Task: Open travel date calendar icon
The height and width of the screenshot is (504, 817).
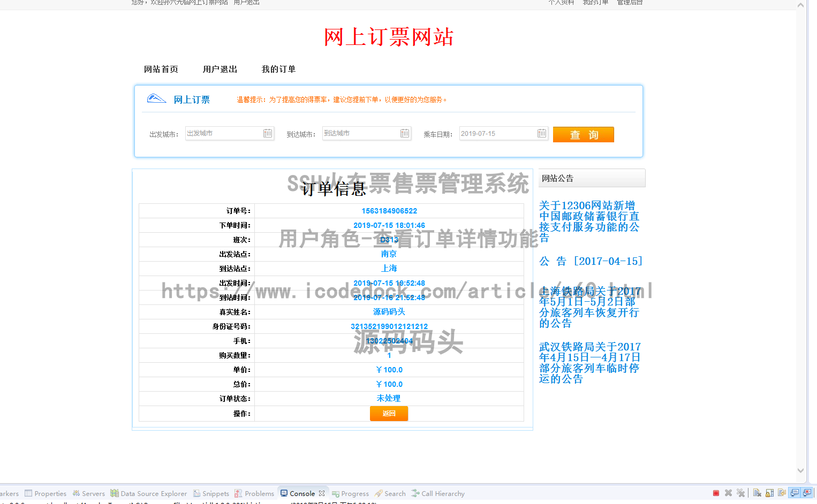Action: click(542, 133)
